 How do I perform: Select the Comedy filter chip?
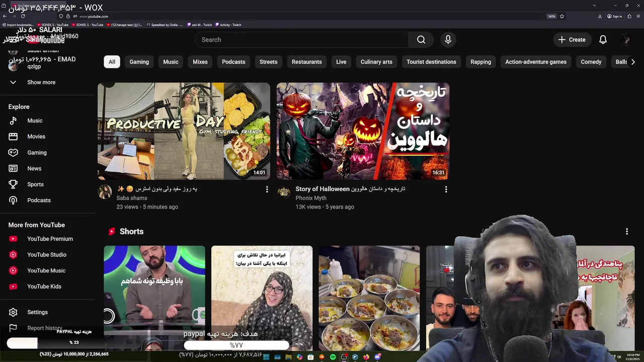[x=591, y=62]
